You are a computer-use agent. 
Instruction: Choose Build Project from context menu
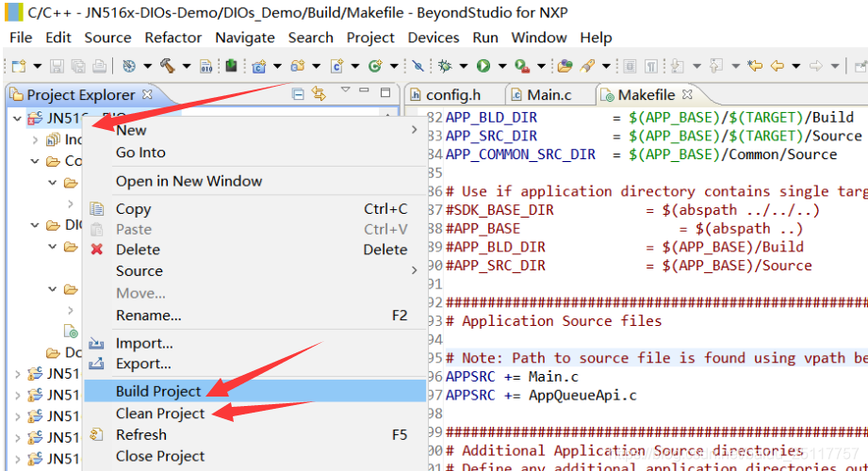click(x=255, y=391)
